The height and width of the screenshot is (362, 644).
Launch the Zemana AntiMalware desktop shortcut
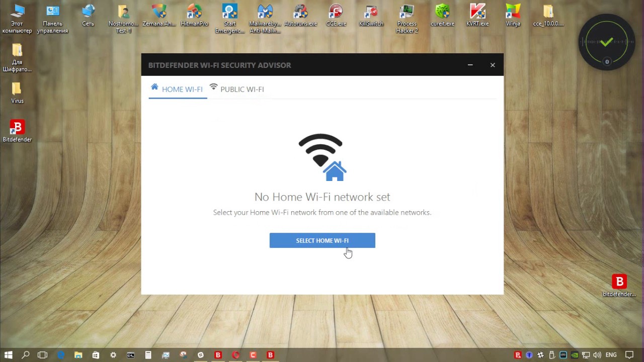(159, 15)
